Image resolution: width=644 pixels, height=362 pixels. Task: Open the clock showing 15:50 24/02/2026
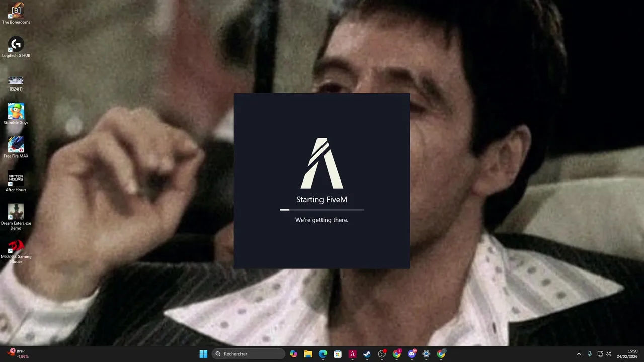click(627, 354)
